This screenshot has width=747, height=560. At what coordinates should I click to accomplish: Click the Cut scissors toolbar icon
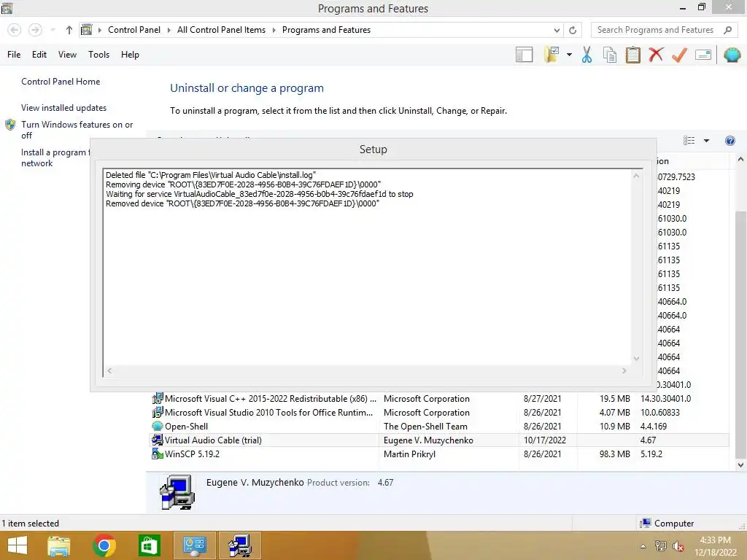click(587, 55)
